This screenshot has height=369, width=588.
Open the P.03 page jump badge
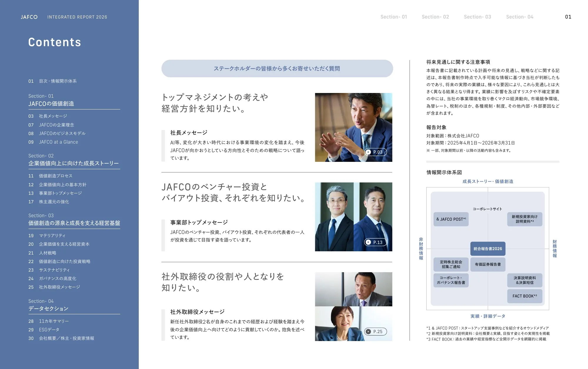click(375, 152)
